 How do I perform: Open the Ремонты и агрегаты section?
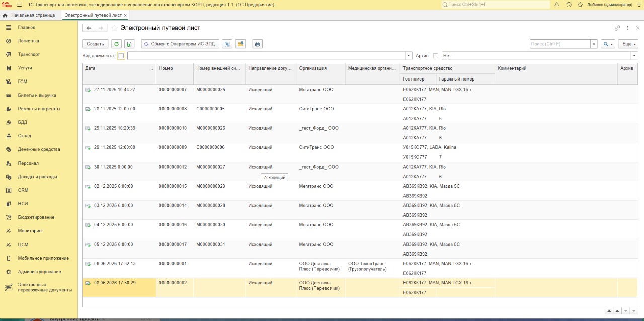(x=39, y=109)
